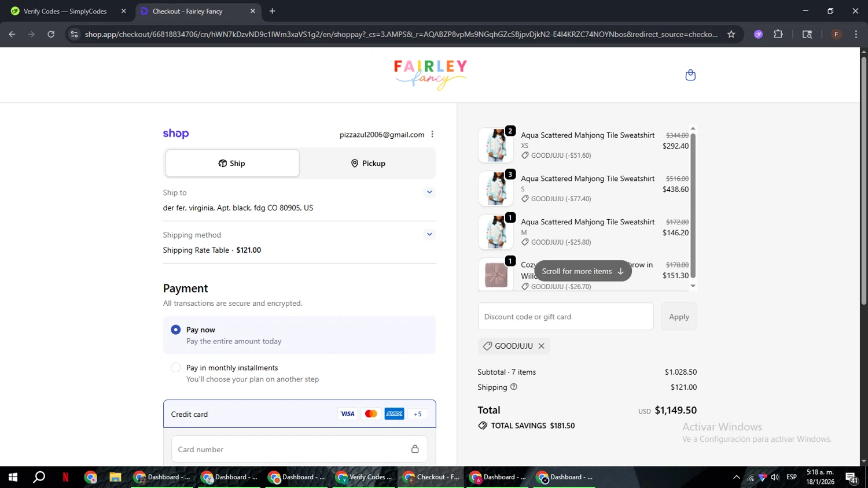The image size is (868, 488).
Task: Expand the Shipping method section
Action: 429,234
